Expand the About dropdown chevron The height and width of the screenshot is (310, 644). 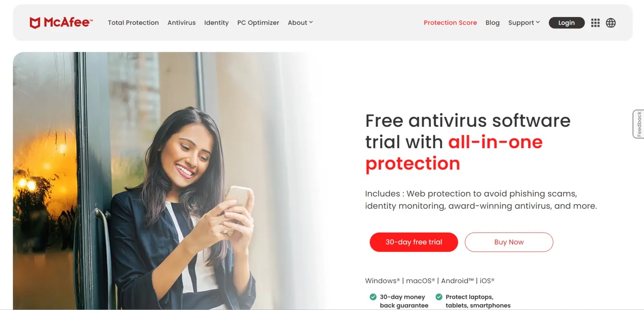pos(311,23)
